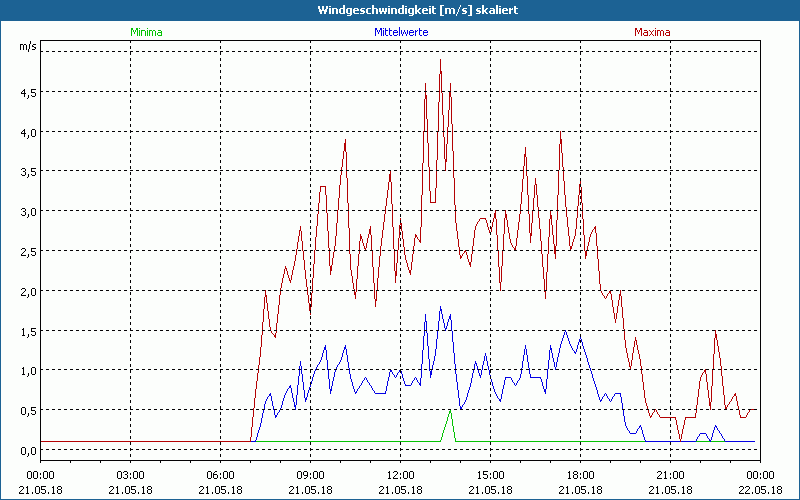Click the 3,0 y-axis value label
This screenshot has width=800, height=500.
27,211
